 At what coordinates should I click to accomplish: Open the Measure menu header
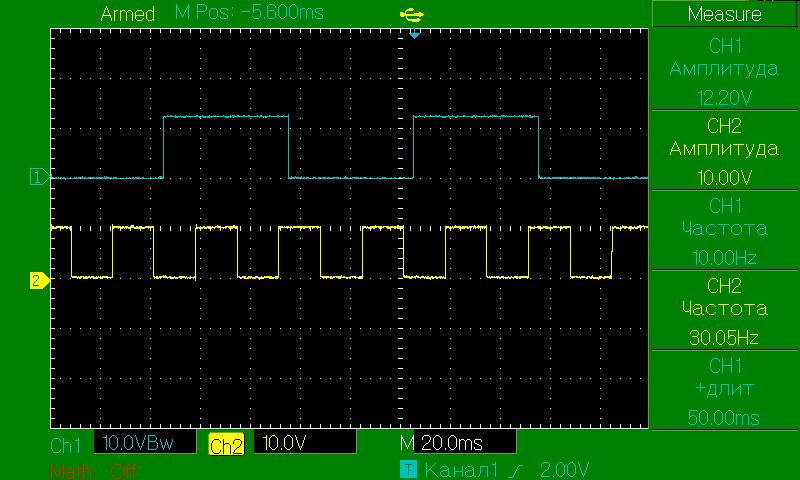(724, 14)
